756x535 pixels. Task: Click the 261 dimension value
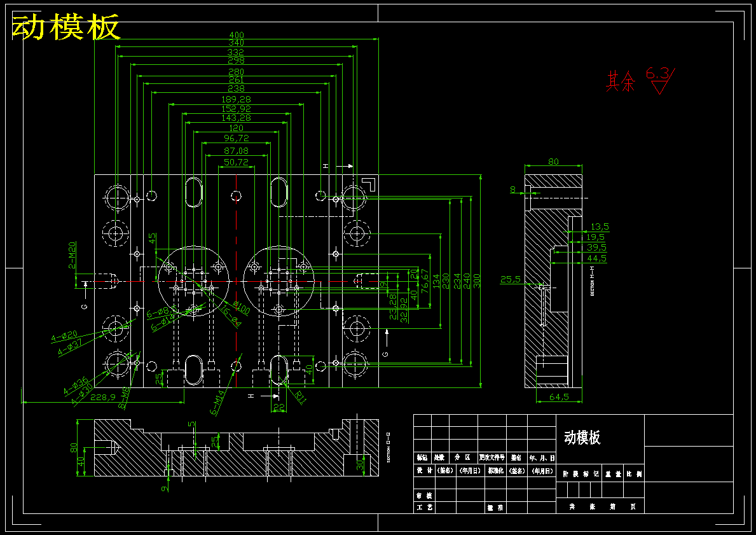[237, 80]
